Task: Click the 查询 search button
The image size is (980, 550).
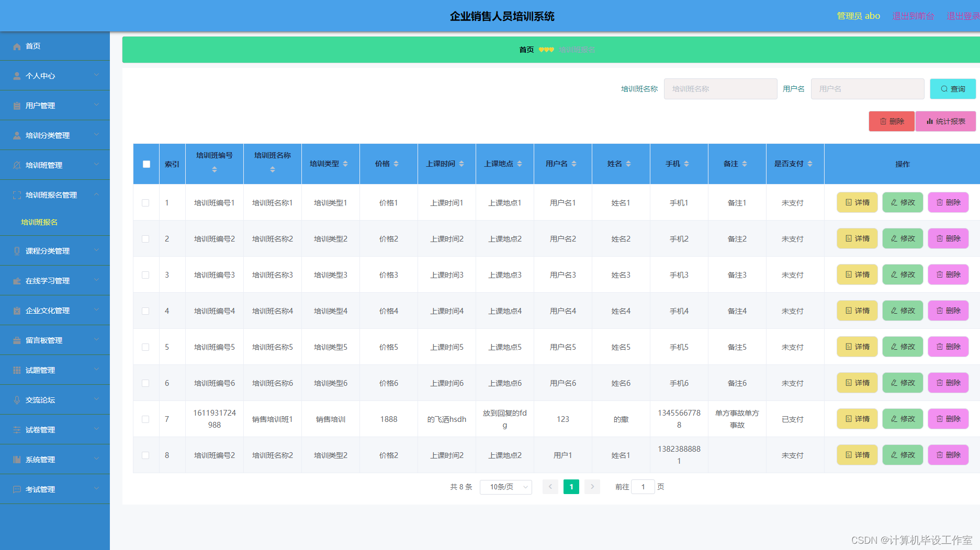Action: 953,89
